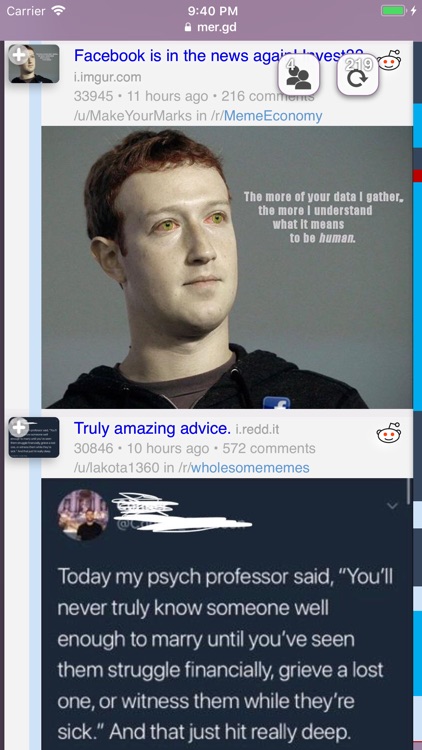422x750 pixels.
Task: Click the tweet author's profile avatar
Action: tap(83, 515)
